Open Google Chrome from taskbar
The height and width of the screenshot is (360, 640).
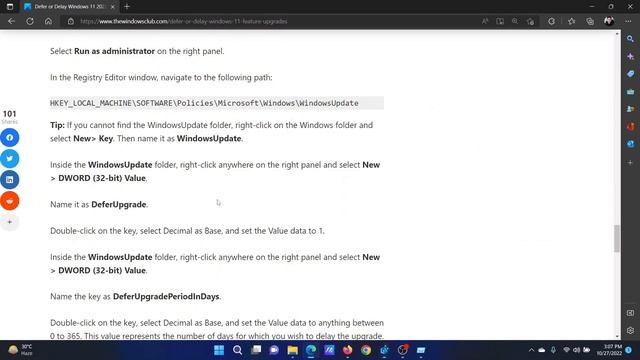(x=366, y=350)
